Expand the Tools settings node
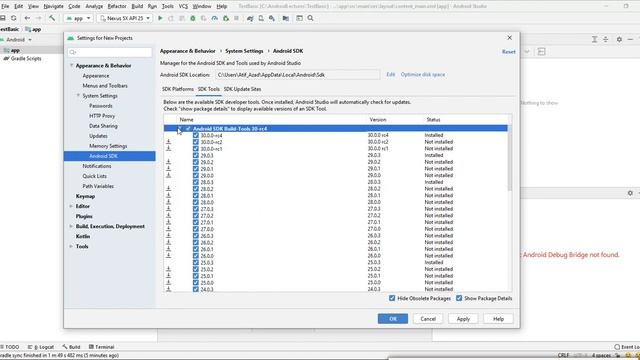 pos(71,247)
